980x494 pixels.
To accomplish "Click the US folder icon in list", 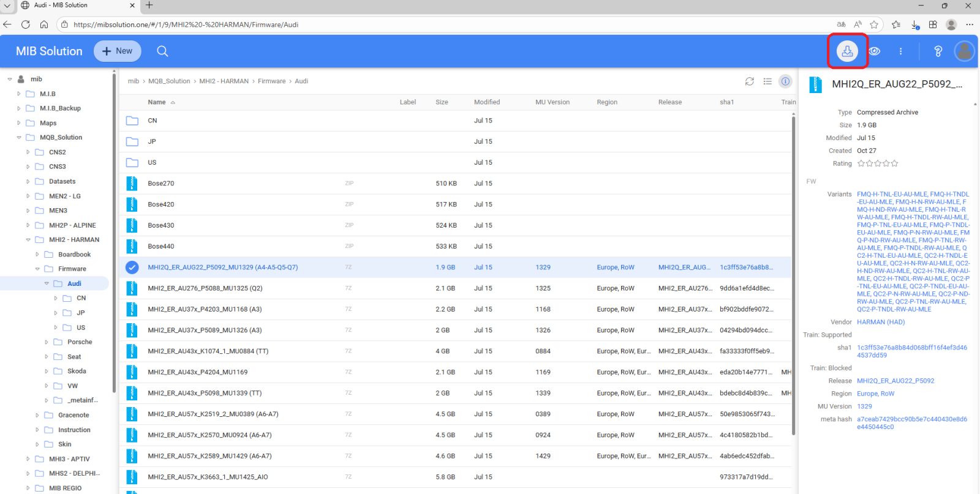I will click(132, 162).
